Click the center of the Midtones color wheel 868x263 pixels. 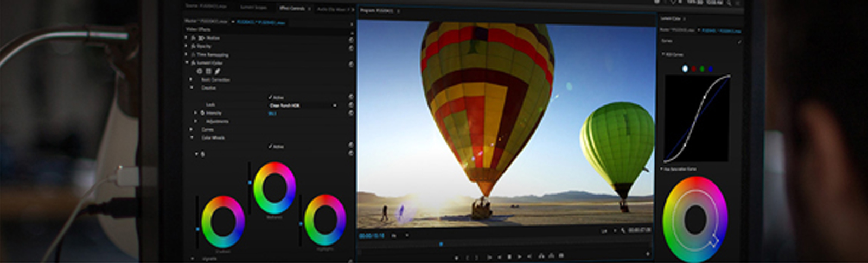pos(275,188)
